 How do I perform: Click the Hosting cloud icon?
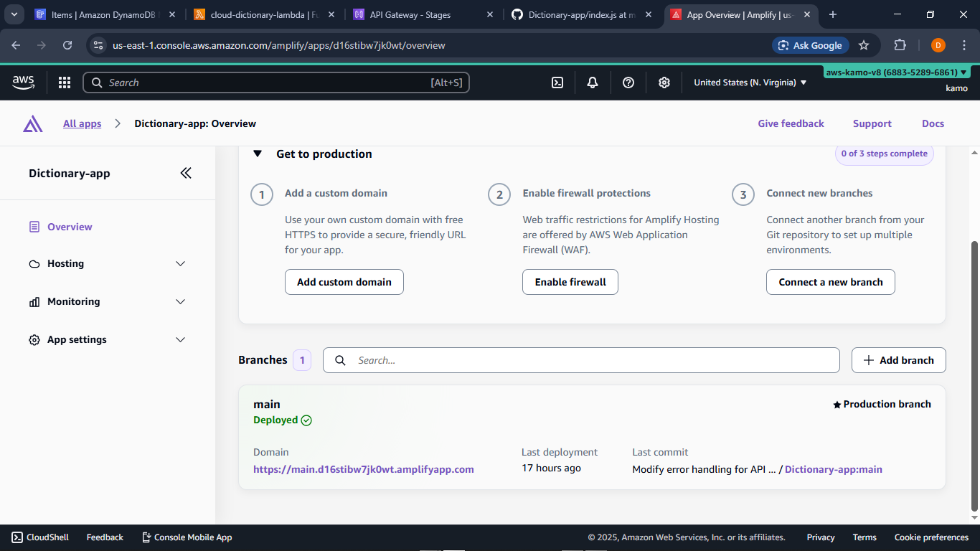[x=34, y=263]
